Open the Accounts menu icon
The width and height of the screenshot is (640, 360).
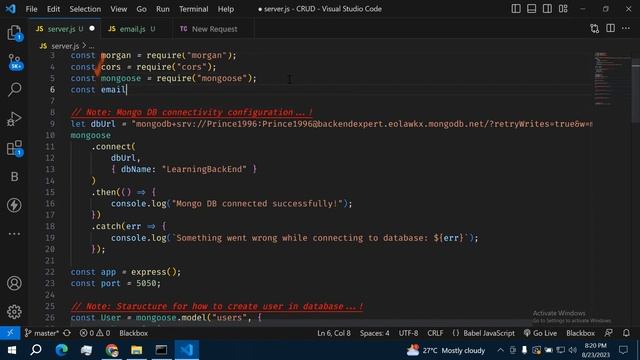tap(14, 283)
